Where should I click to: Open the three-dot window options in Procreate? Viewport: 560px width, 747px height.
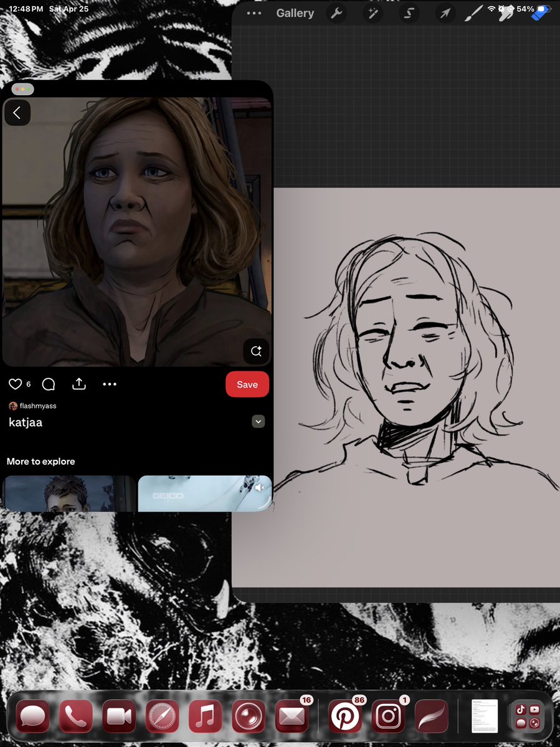[x=254, y=13]
